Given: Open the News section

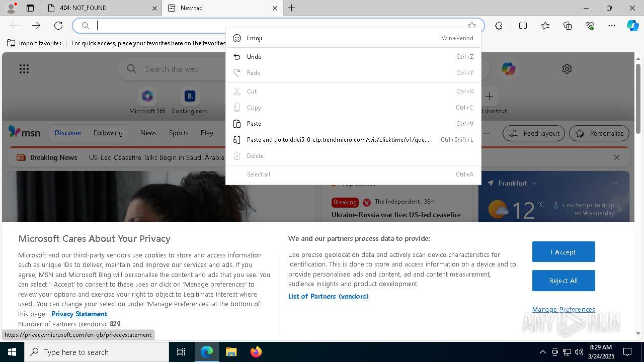Looking at the screenshot, I should [x=148, y=133].
